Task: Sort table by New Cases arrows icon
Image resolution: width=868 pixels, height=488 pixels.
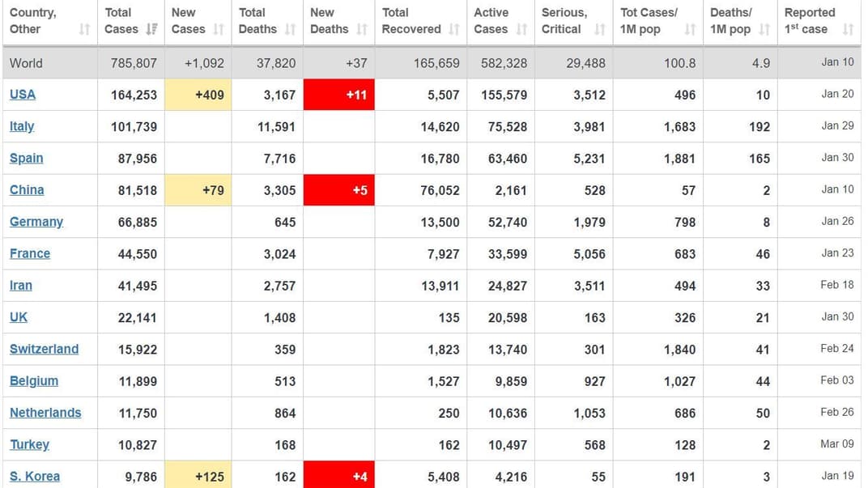Action: click(219, 29)
